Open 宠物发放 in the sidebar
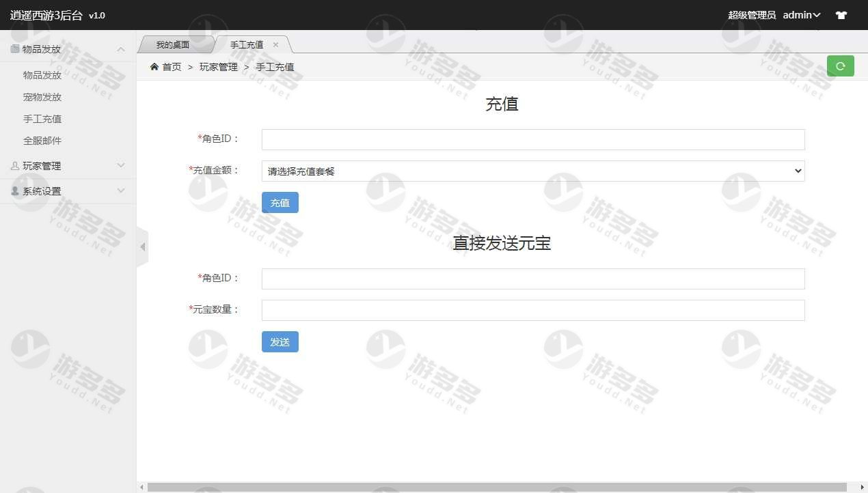Image resolution: width=868 pixels, height=493 pixels. pos(42,97)
